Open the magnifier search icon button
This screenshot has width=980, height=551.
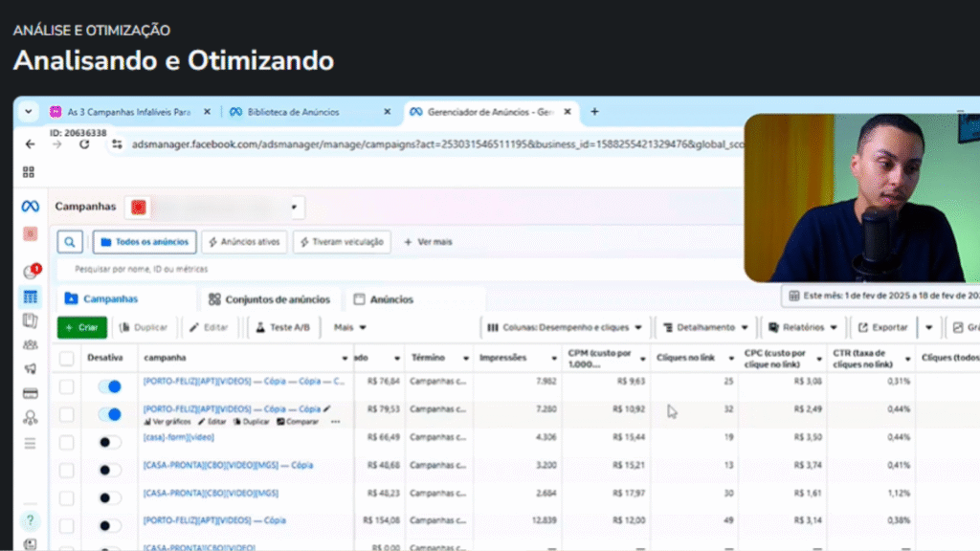tap(70, 242)
